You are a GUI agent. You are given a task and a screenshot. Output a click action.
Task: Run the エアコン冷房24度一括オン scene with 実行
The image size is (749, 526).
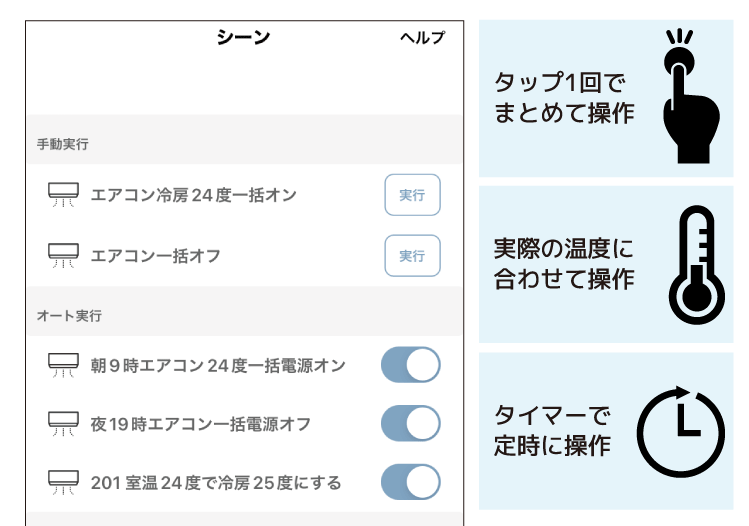click(412, 195)
